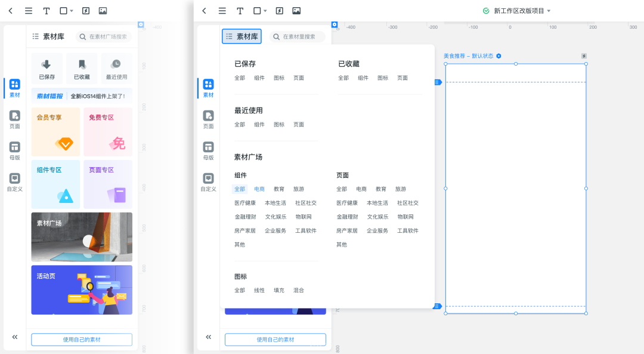Screen dimensions: 644x354
Task: Click the blue ruler origin icon in right window
Action: point(335,24)
